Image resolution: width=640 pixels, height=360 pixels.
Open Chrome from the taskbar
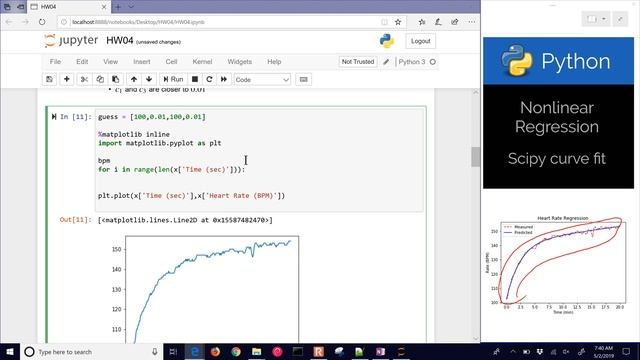[236, 351]
